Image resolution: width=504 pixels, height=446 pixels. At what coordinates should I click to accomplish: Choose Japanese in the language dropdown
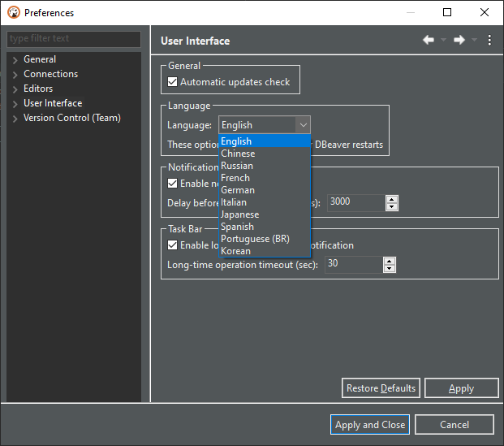click(239, 214)
